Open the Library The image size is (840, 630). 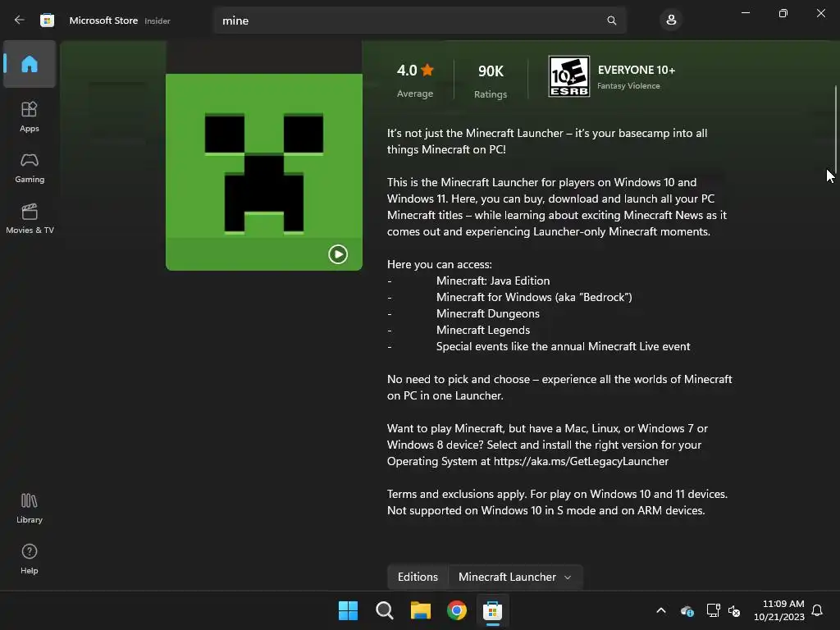point(30,508)
